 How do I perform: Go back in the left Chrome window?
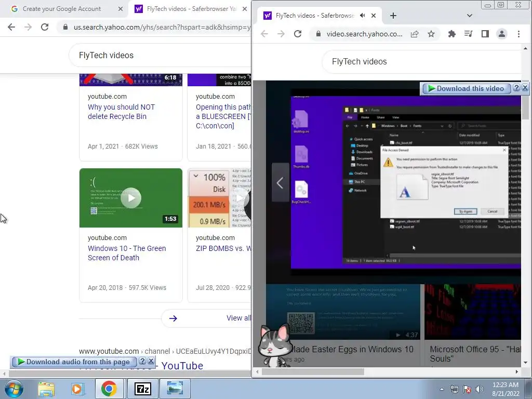(11, 27)
